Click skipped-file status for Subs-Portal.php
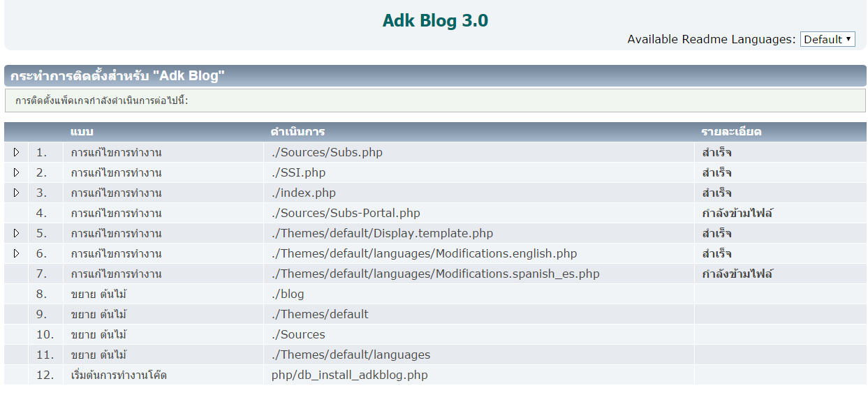868x395 pixels. 737,213
